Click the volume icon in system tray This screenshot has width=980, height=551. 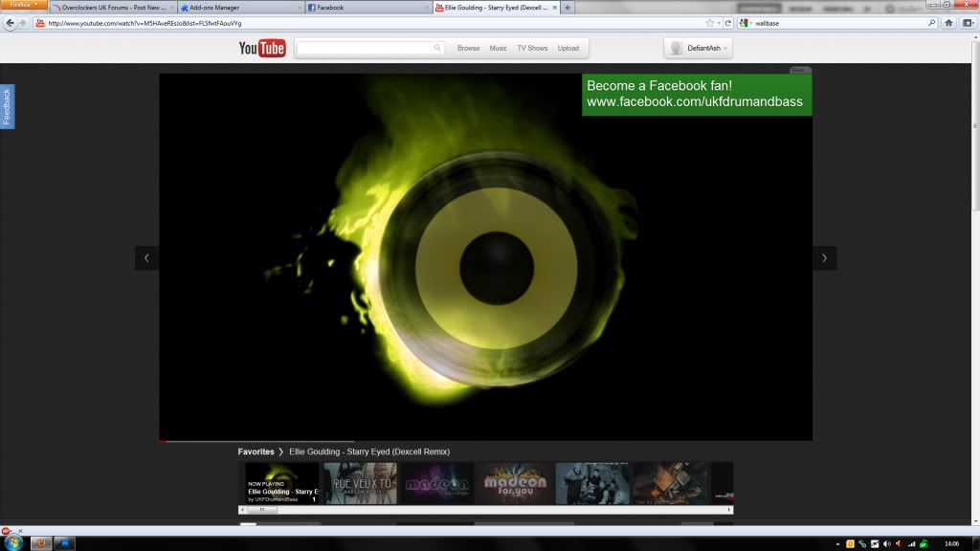pos(886,543)
